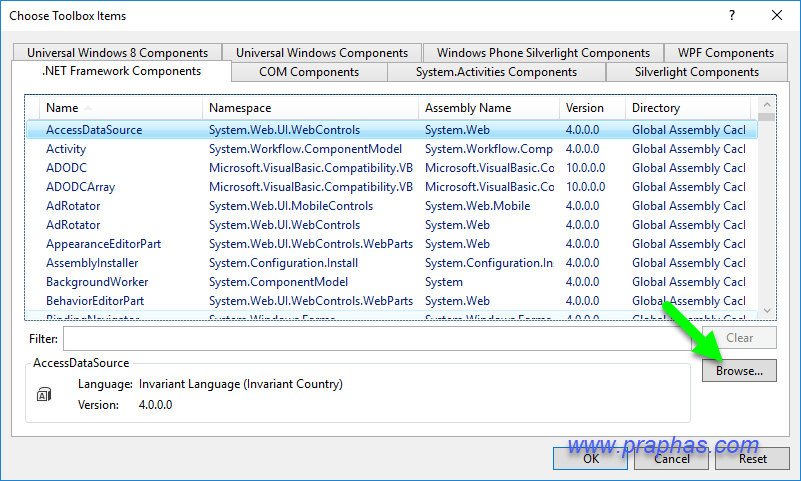Open the System.Activities Components tab
Viewport: 801px width, 481px height.
coord(496,72)
